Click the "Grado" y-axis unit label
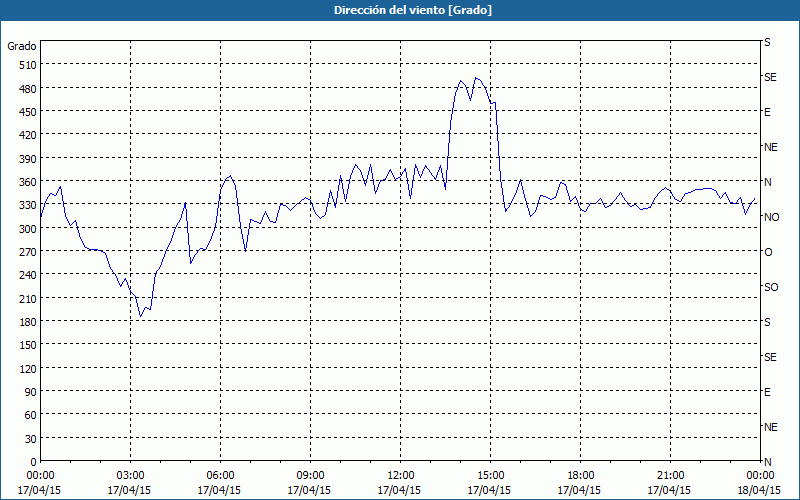 22,46
